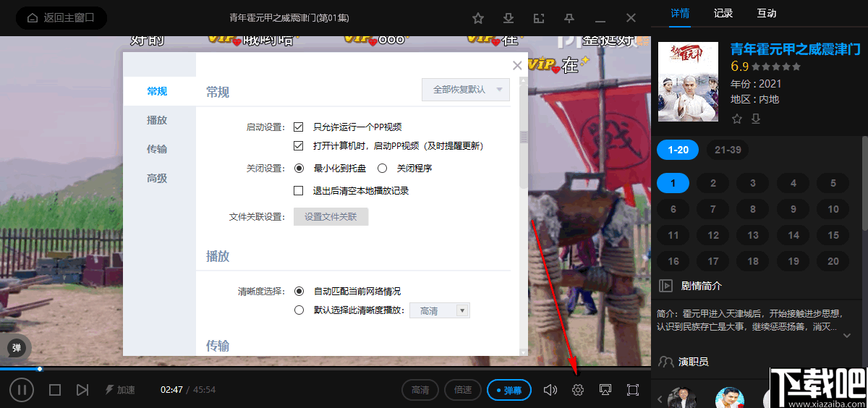868x408 pixels.
Task: Select episode range 1-20
Action: point(678,150)
